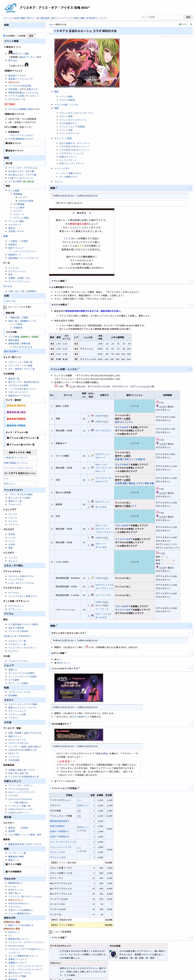This screenshot has width=196, height=980.
Task: Expand 属性順/電撃属性 list
Action: [8, 406]
